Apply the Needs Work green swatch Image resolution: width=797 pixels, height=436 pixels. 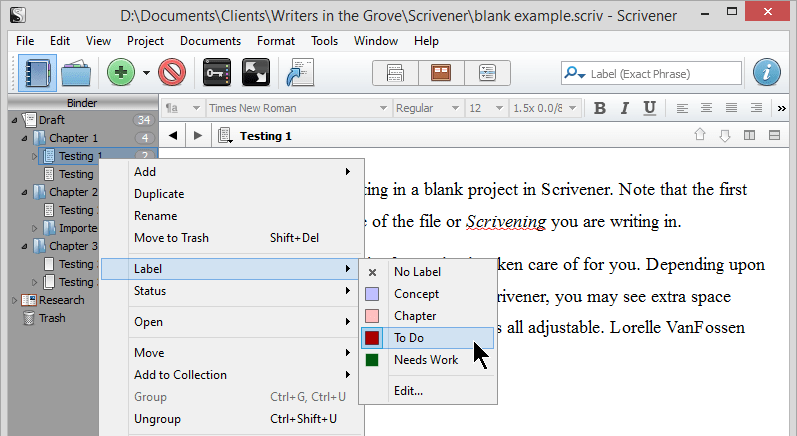click(x=372, y=360)
